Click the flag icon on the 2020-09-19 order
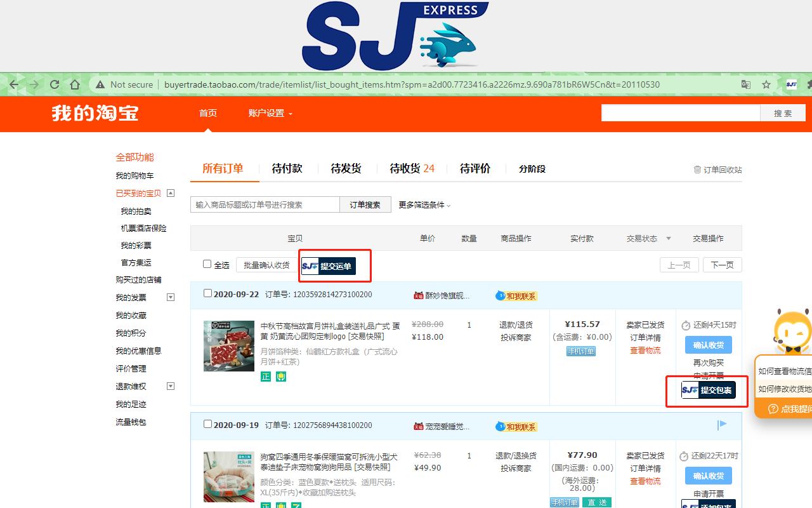Screen dimensions: 812x508 tap(722, 424)
